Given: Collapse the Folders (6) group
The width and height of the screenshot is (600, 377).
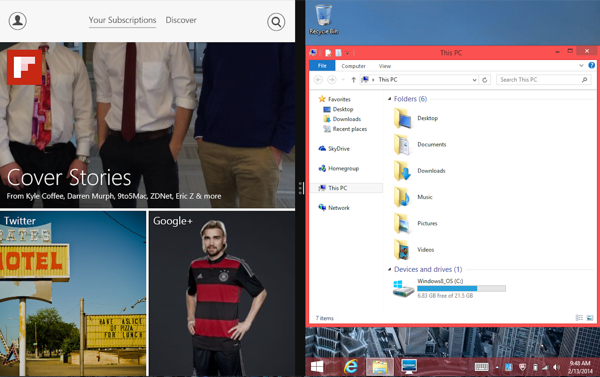Looking at the screenshot, I should pos(390,99).
